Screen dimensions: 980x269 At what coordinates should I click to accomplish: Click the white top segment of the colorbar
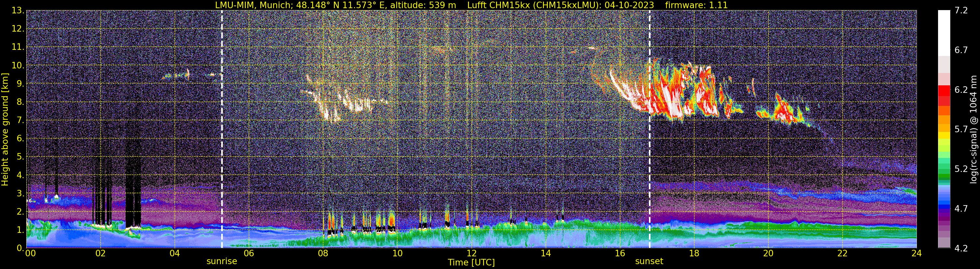(x=944, y=33)
